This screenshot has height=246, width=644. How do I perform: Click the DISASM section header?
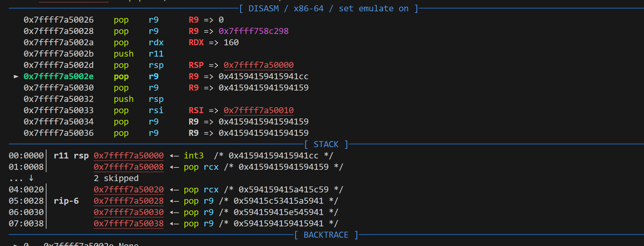263,9
